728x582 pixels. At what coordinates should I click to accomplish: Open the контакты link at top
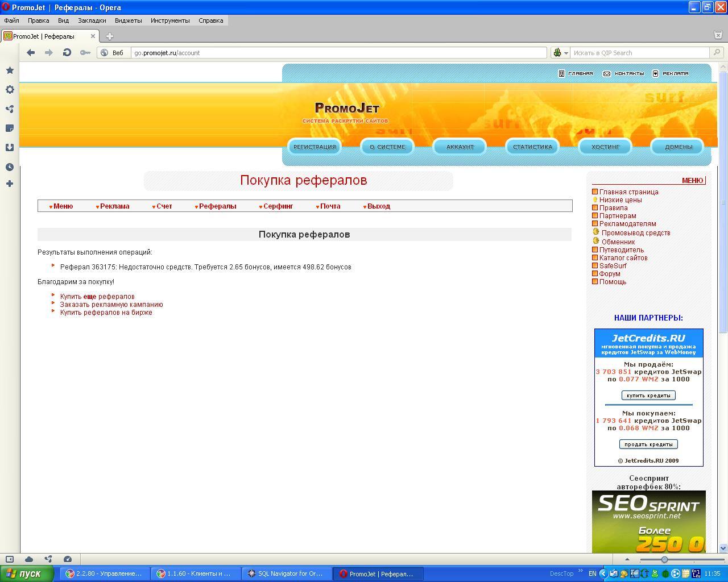tap(624, 73)
